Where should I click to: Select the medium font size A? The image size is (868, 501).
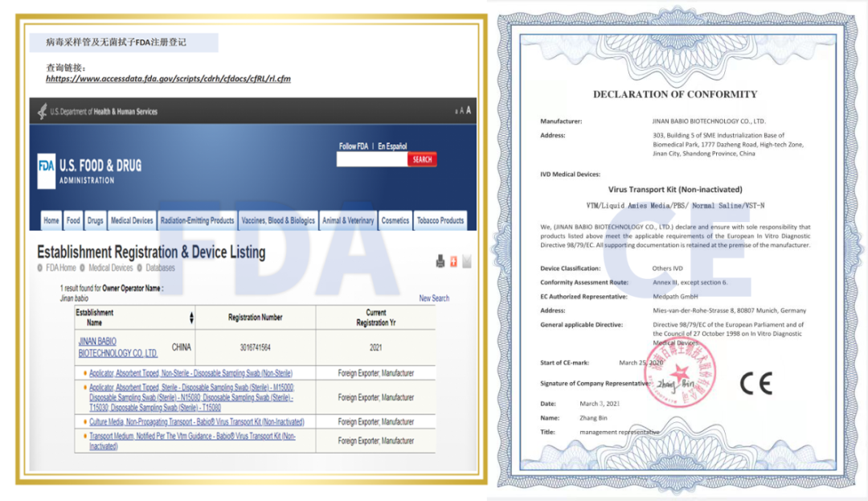tap(461, 111)
